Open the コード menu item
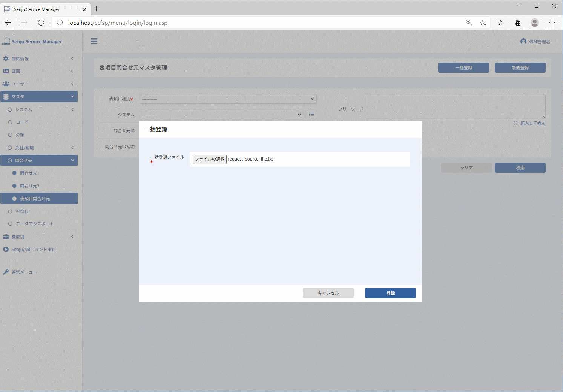 (22, 122)
